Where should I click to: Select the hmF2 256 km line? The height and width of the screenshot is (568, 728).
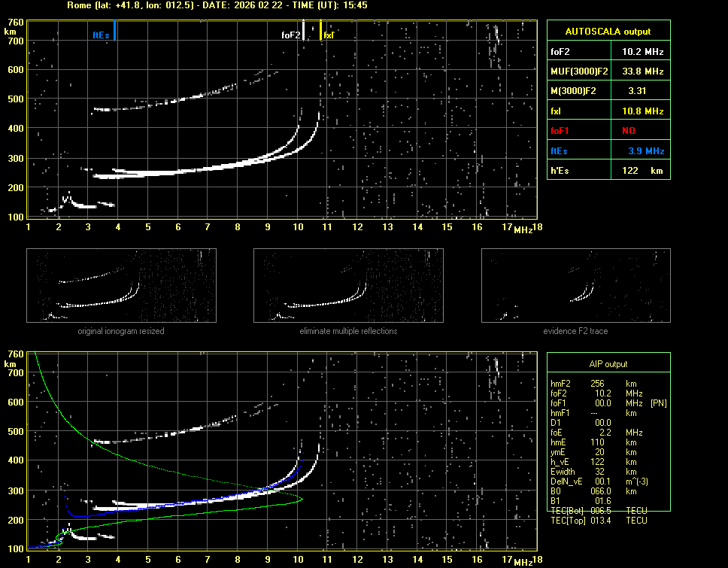coord(598,384)
